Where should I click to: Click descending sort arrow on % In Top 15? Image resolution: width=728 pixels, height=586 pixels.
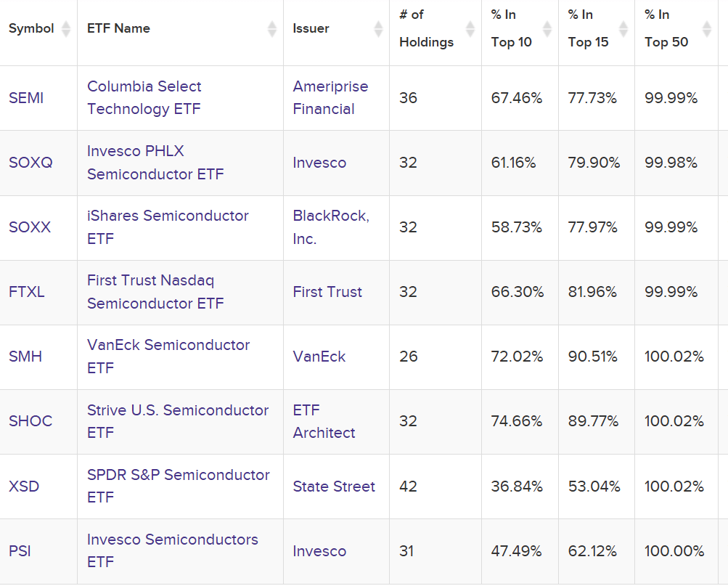pos(623,33)
